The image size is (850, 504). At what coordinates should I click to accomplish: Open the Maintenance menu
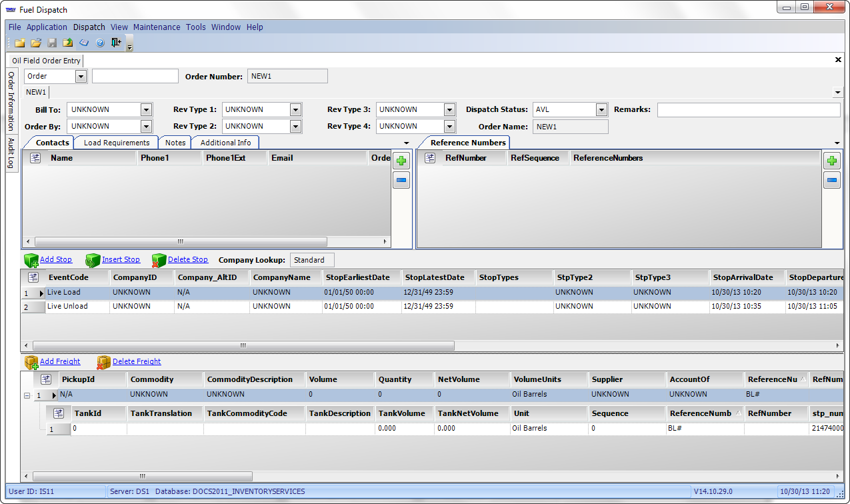(157, 27)
